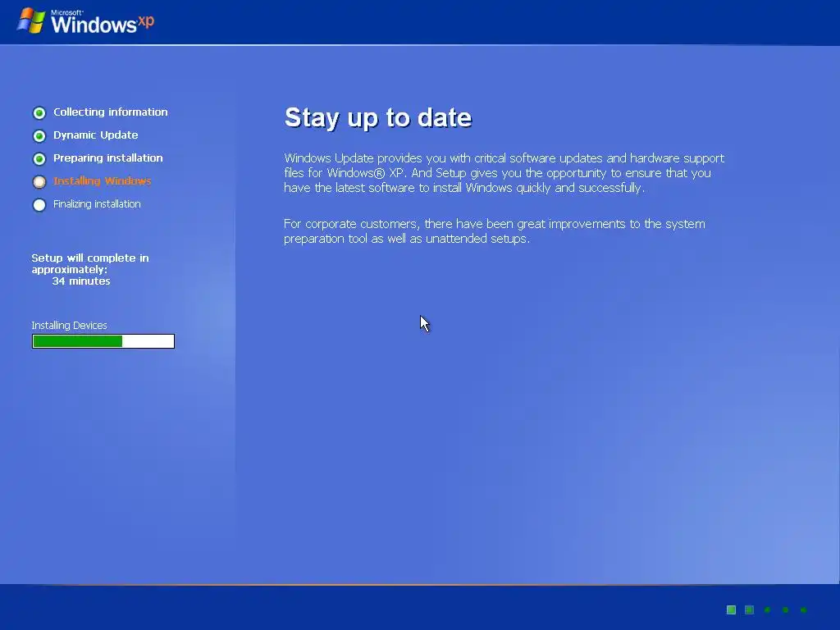Click the Installing Devices status label
Viewport: 840px width, 630px height.
69,325
